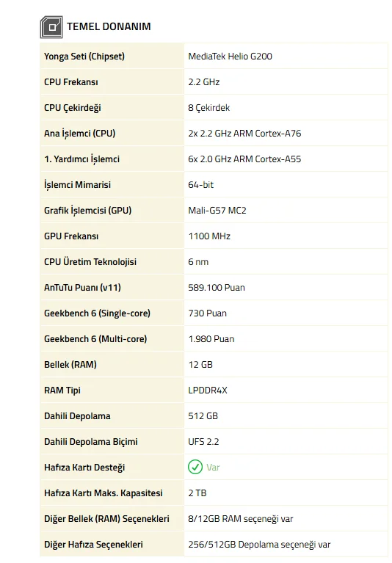
Task: Click the Mali-G57 MC2 GPU value
Action: [x=217, y=211]
